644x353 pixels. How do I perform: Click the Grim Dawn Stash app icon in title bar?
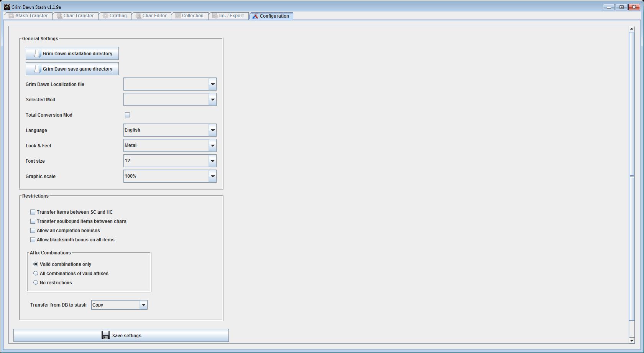[x=7, y=7]
